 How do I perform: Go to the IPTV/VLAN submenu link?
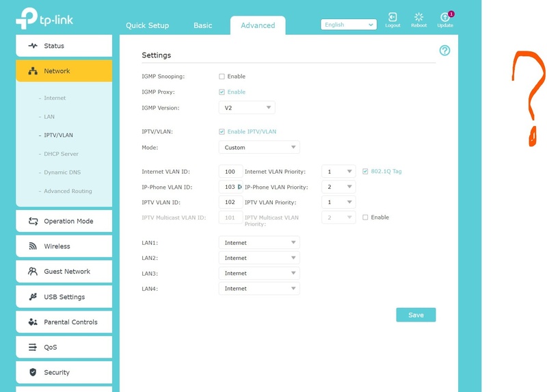tap(58, 135)
